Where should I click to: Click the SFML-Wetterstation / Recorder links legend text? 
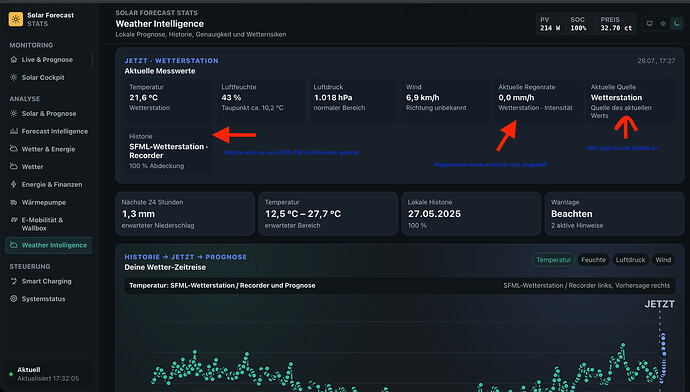point(587,286)
